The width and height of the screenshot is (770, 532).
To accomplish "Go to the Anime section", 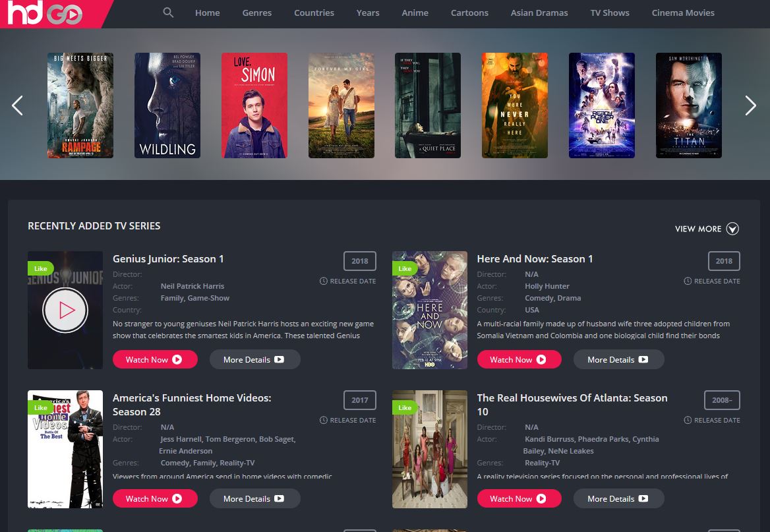I will tap(415, 13).
